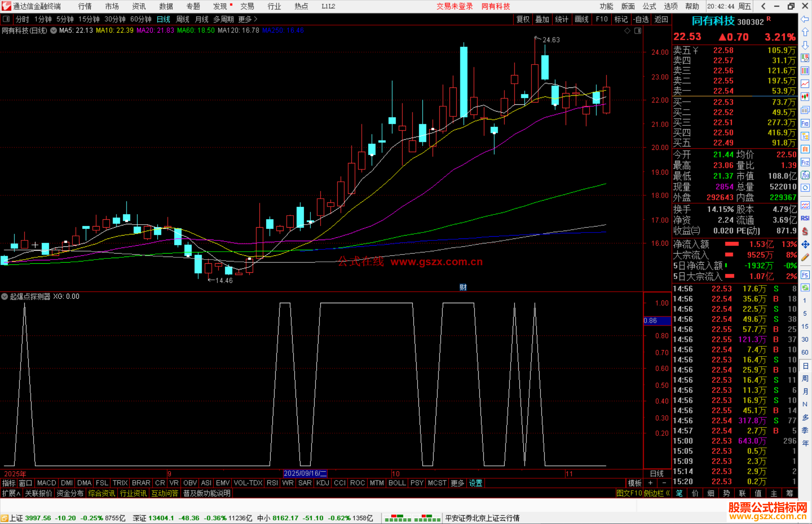Select the pencil drawing tool icon
The image size is (812, 524).
click(x=805, y=257)
